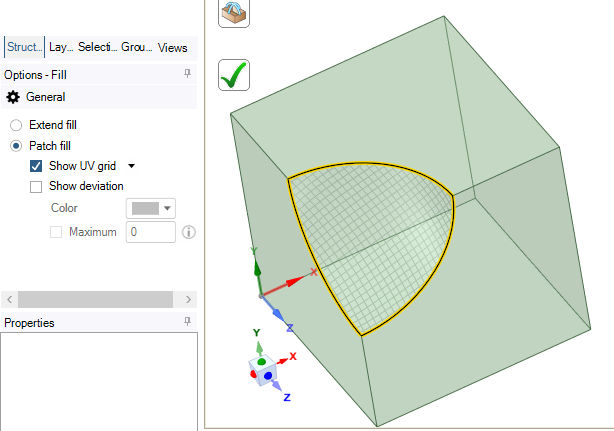Click the Properties panel title

[29, 323]
